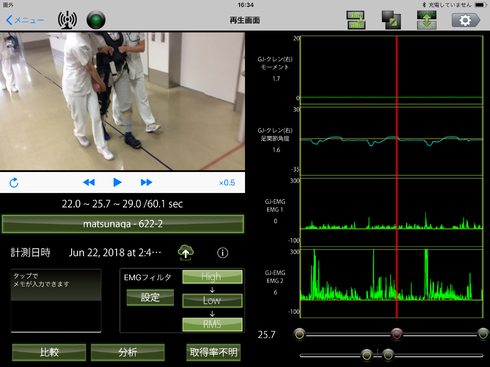This screenshot has width=490, height=367.
Task: Click green-ring knob on lower range slider
Action: click(x=388, y=355)
